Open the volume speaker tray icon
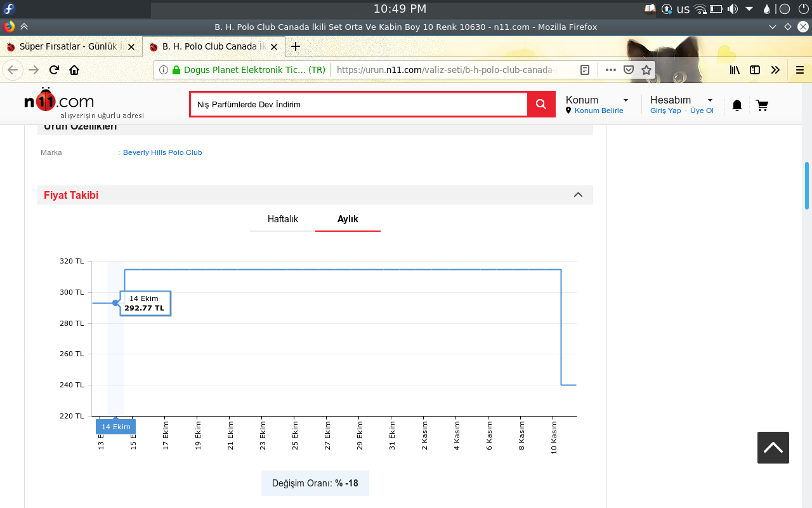The image size is (812, 508). click(x=732, y=9)
